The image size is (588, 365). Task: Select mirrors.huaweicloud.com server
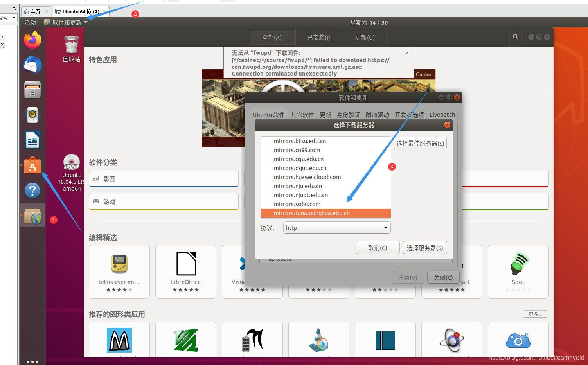coord(326,177)
